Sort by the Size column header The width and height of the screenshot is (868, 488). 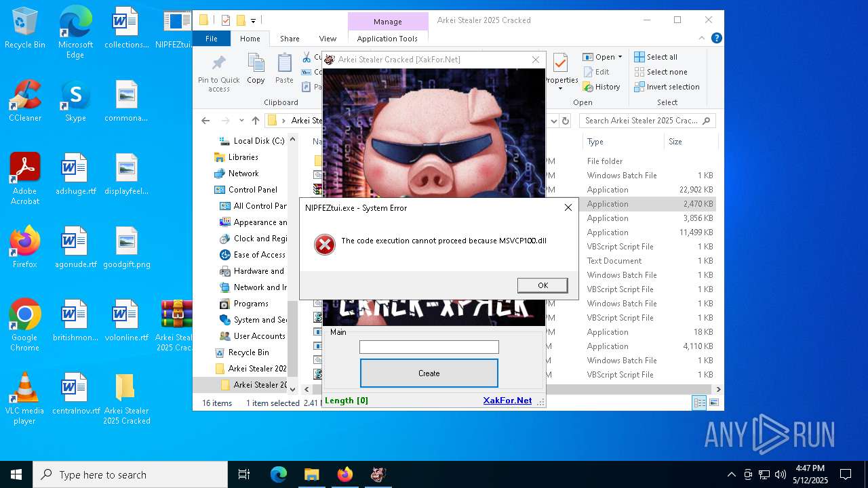[690, 142]
